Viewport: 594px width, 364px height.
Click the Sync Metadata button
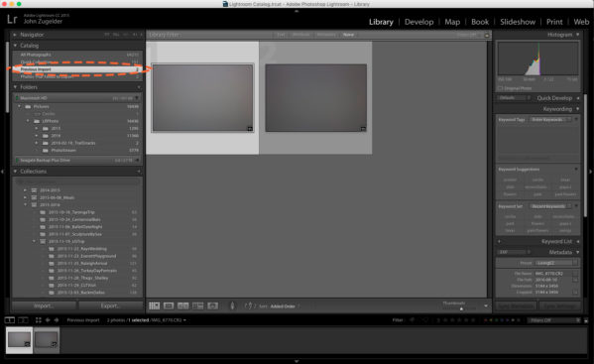[x=516, y=305]
